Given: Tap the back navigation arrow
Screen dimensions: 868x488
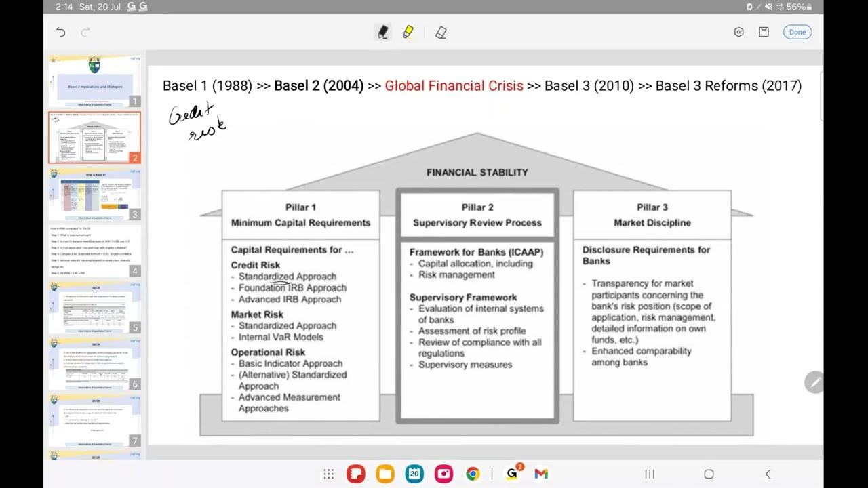Looking at the screenshot, I should pyautogui.click(x=768, y=474).
